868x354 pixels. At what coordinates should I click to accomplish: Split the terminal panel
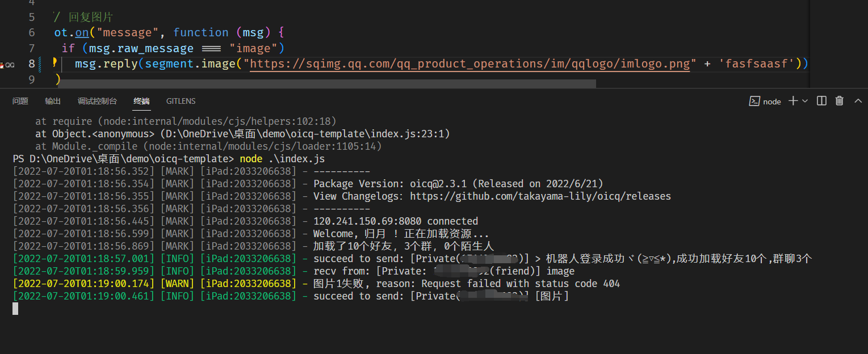(x=821, y=101)
